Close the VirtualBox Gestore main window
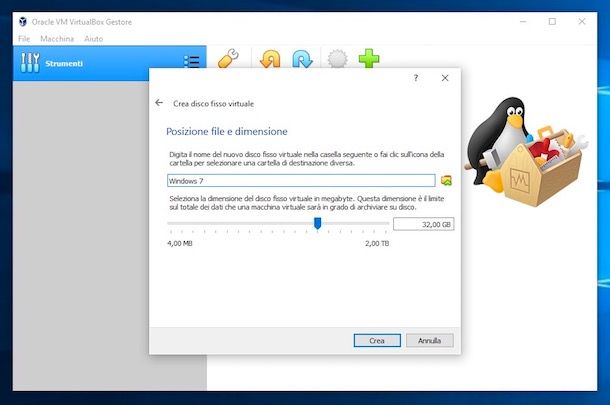The height and width of the screenshot is (405, 610). 582,21
